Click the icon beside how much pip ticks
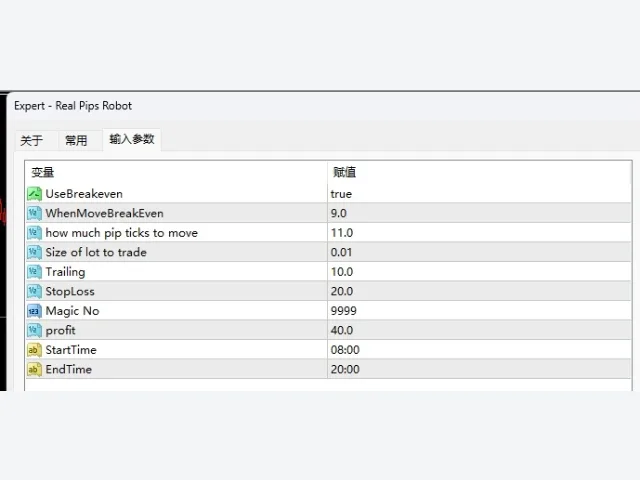The width and height of the screenshot is (640, 480). [x=34, y=233]
